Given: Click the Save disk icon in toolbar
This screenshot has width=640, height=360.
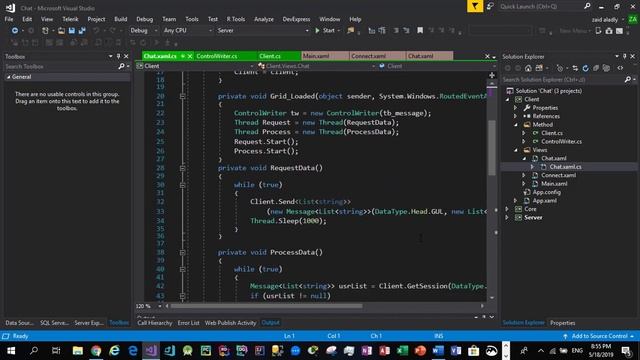Looking at the screenshot, I should point(72,31).
